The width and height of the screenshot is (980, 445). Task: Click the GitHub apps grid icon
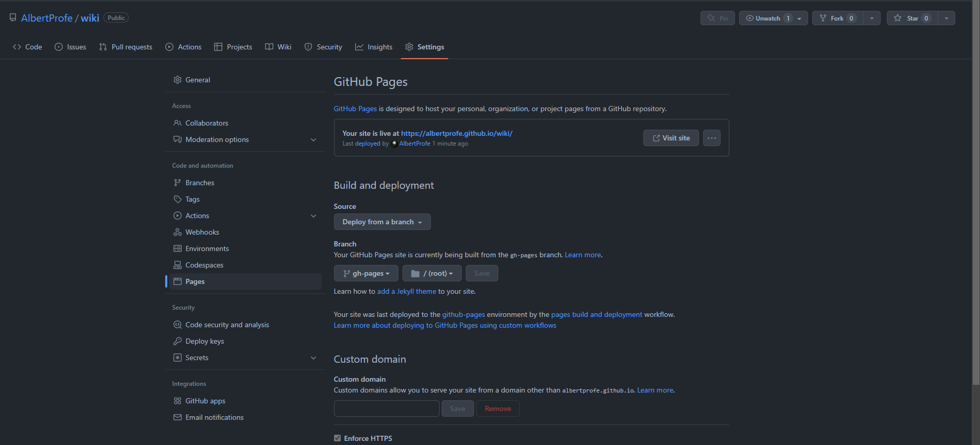[x=178, y=401]
